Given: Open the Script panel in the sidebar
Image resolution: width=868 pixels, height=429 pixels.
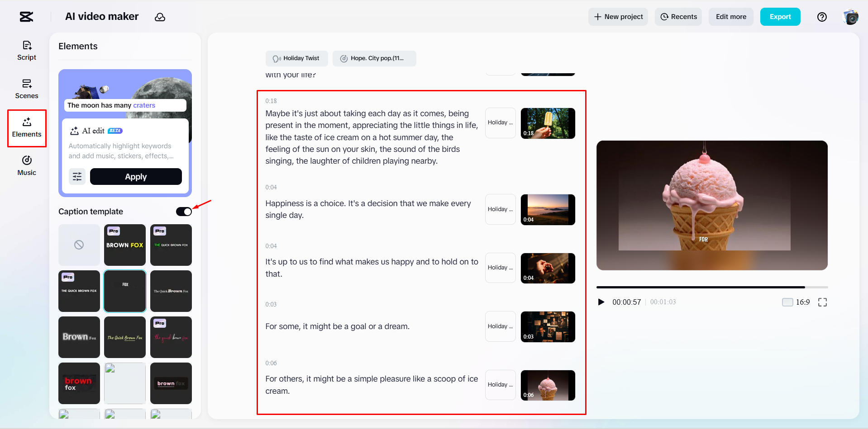Looking at the screenshot, I should [x=26, y=50].
